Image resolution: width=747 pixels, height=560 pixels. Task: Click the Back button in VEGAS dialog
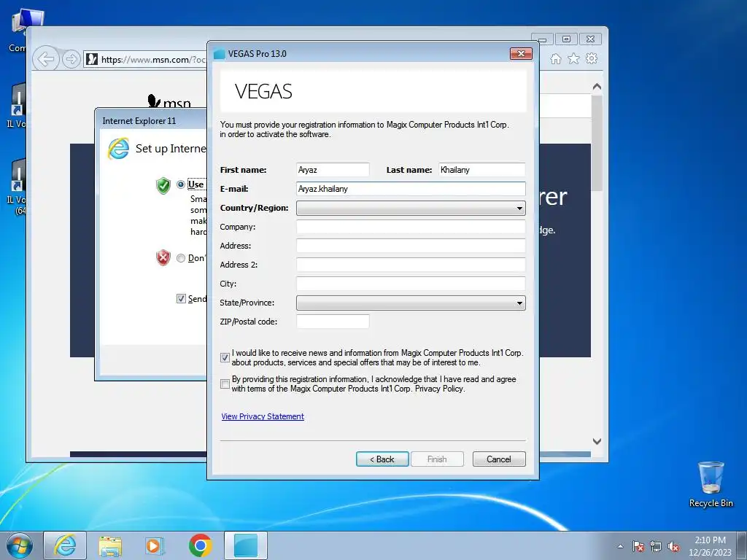[x=382, y=459]
